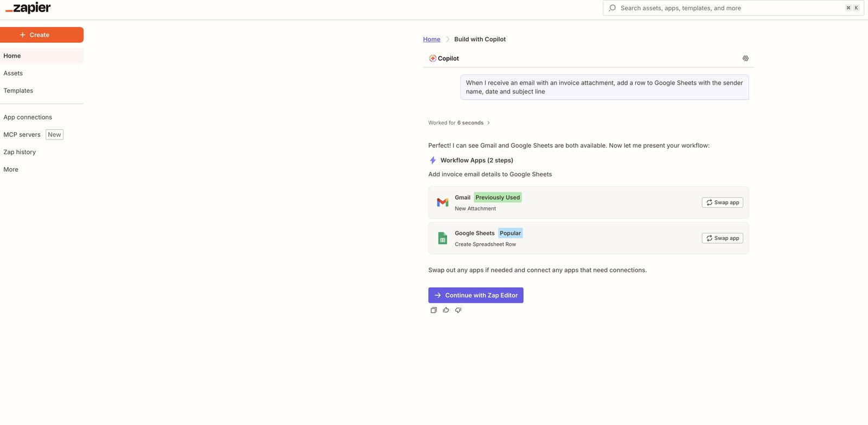Open Copilot settings gear icon

tap(745, 58)
